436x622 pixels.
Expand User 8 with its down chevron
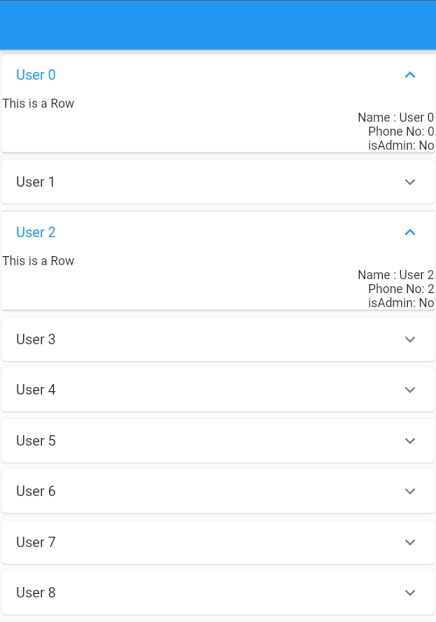click(410, 592)
